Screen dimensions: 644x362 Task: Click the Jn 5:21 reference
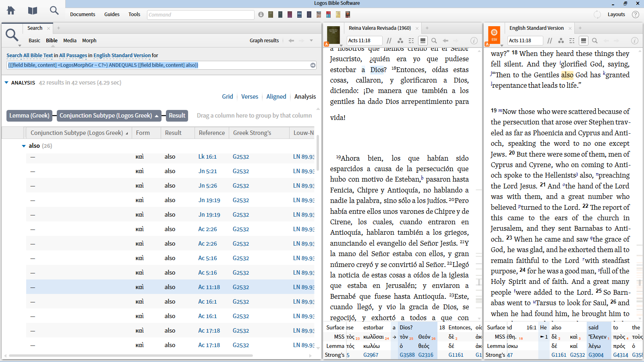point(207,171)
